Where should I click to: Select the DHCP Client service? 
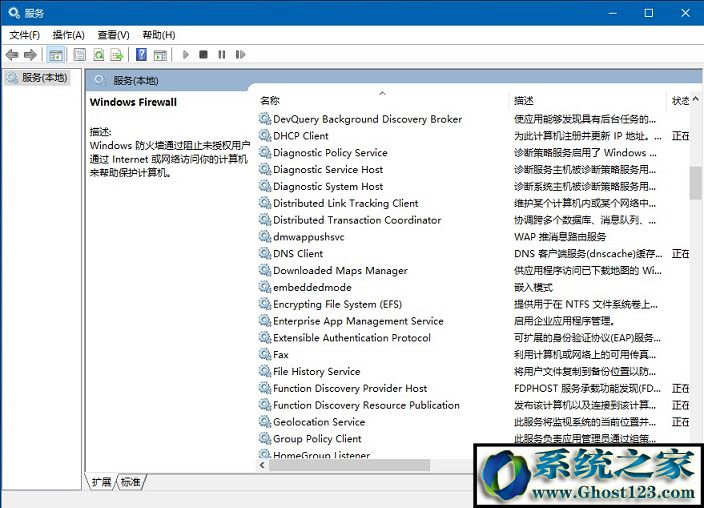[301, 136]
